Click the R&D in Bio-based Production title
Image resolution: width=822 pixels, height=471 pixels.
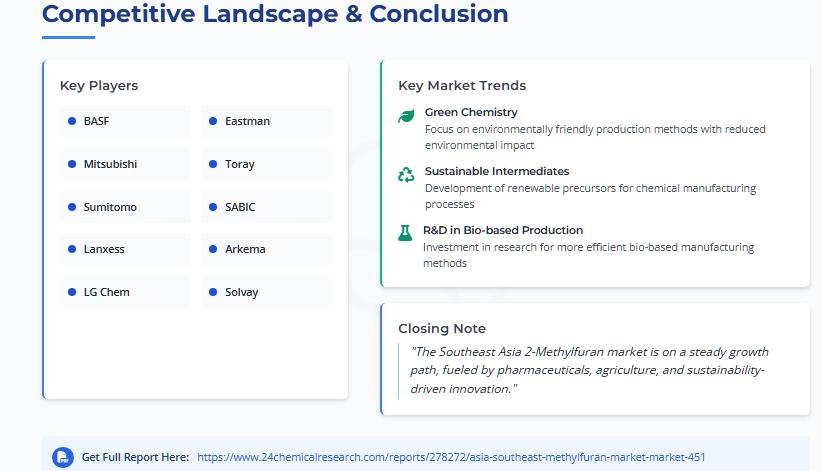click(503, 230)
